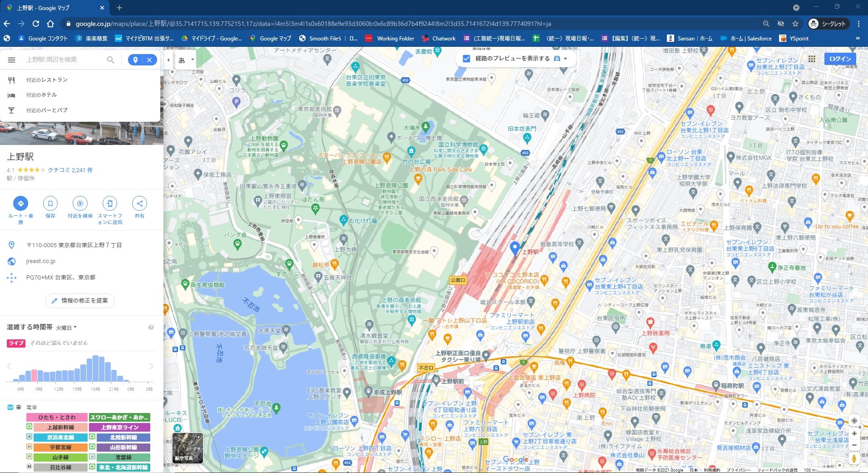
Task: Open the Chrome three-dot menu
Action: click(x=858, y=24)
